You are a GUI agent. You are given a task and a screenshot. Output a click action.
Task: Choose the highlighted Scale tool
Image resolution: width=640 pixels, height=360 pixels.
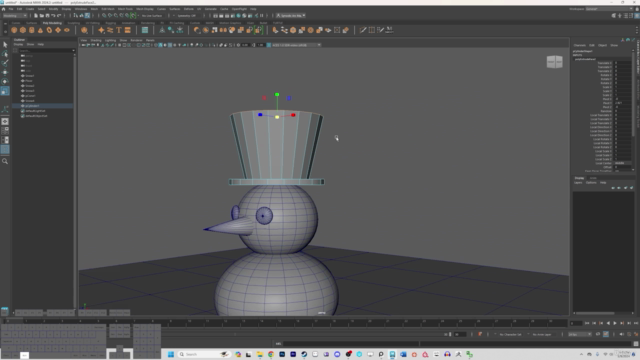tap(5, 91)
